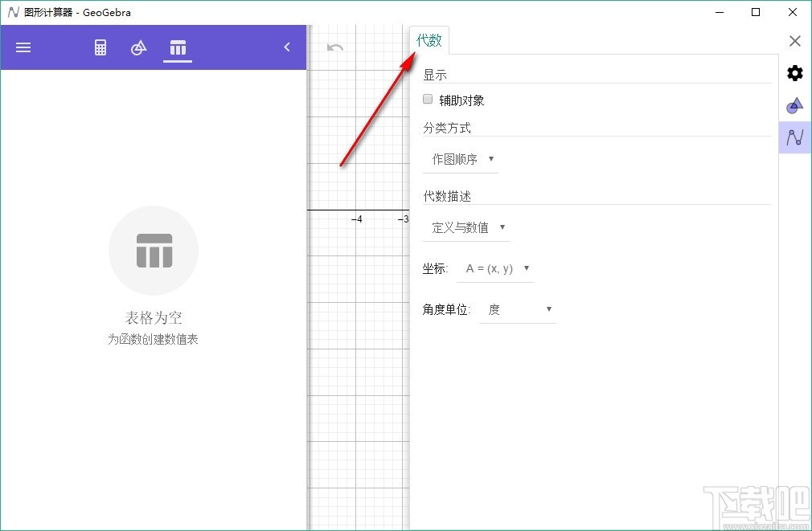Viewport: 812px width, 531px height.
Task: Open the calculator suite icon
Action: [100, 47]
